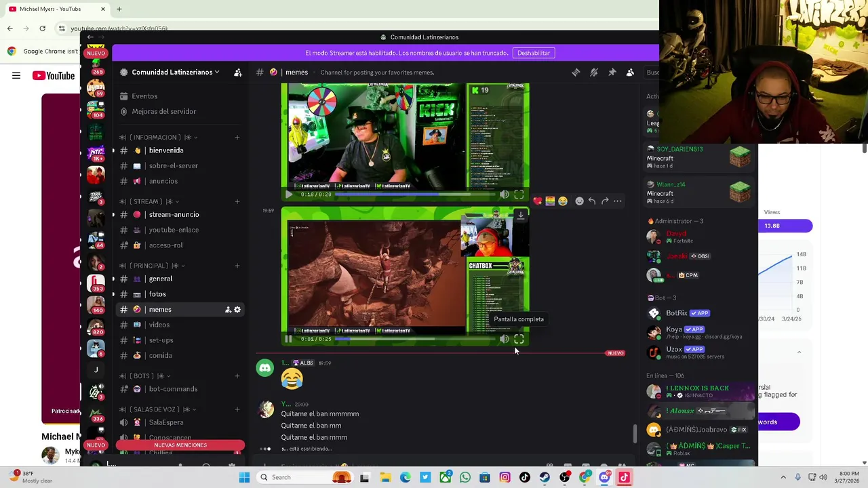This screenshot has height=488, width=868.
Task: Click the taskbar Search box
Action: coord(305,477)
